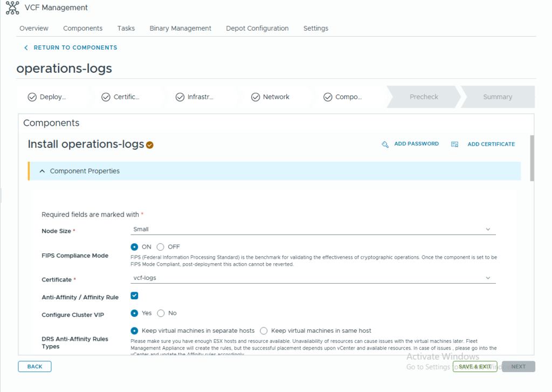Open the Node Size dropdown
The width and height of the screenshot is (552, 392).
(x=313, y=229)
